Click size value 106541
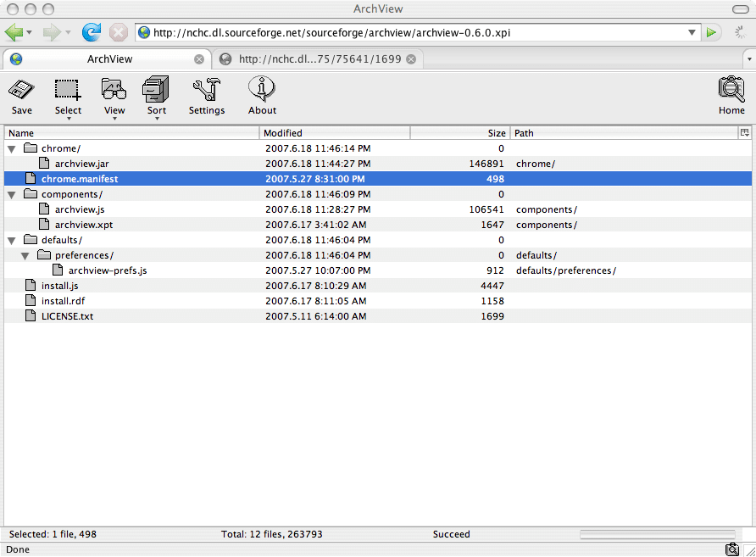The height and width of the screenshot is (557, 756). (486, 209)
